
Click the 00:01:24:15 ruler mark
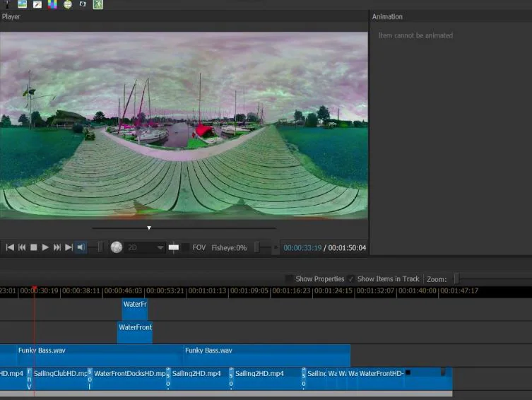click(333, 290)
